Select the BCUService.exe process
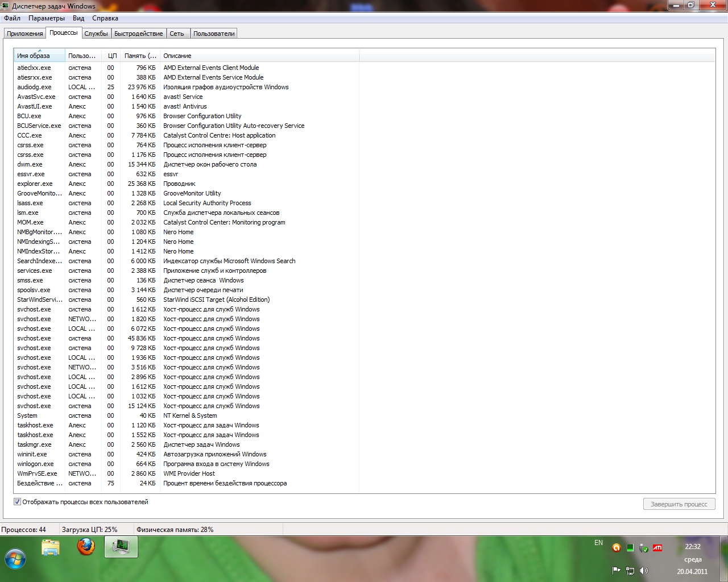The image size is (728, 582). pyautogui.click(x=187, y=126)
